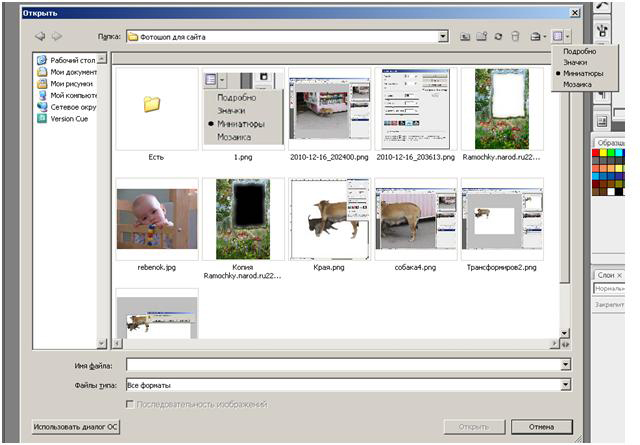This screenshot has height=445, width=640.
Task: Open Сетевое окружение in sidebar
Action: [72, 106]
